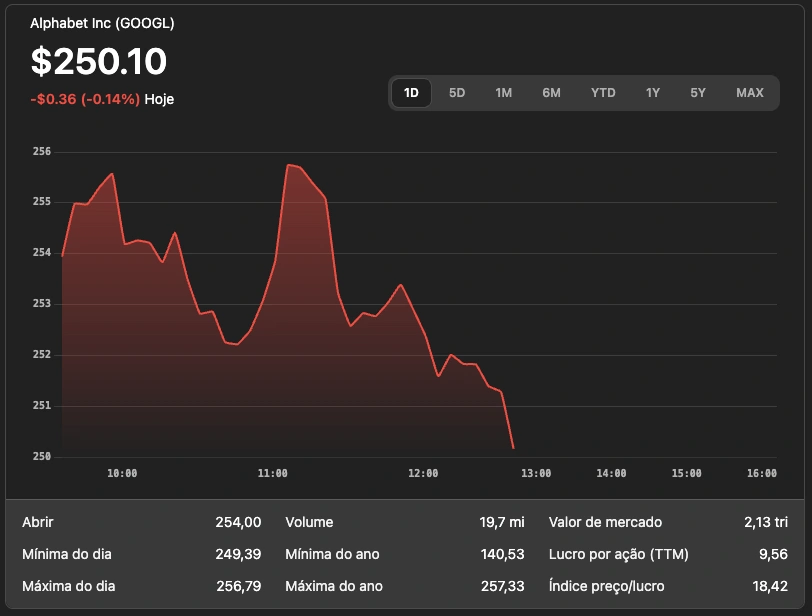This screenshot has height=616, width=812.
Task: Click the Máxima do ano value
Action: (502, 586)
